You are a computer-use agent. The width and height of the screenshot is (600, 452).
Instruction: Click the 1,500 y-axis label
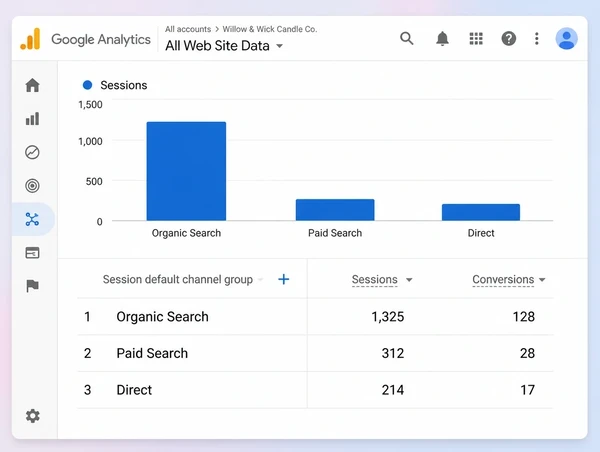[91, 104]
